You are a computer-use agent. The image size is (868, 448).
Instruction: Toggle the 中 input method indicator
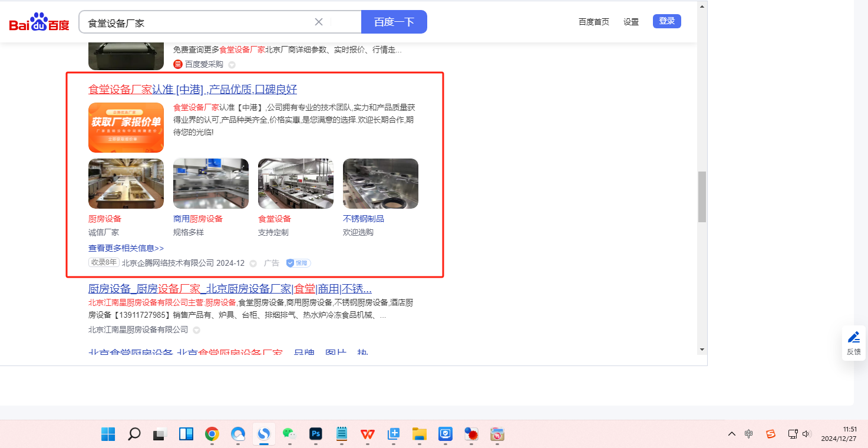(x=748, y=434)
